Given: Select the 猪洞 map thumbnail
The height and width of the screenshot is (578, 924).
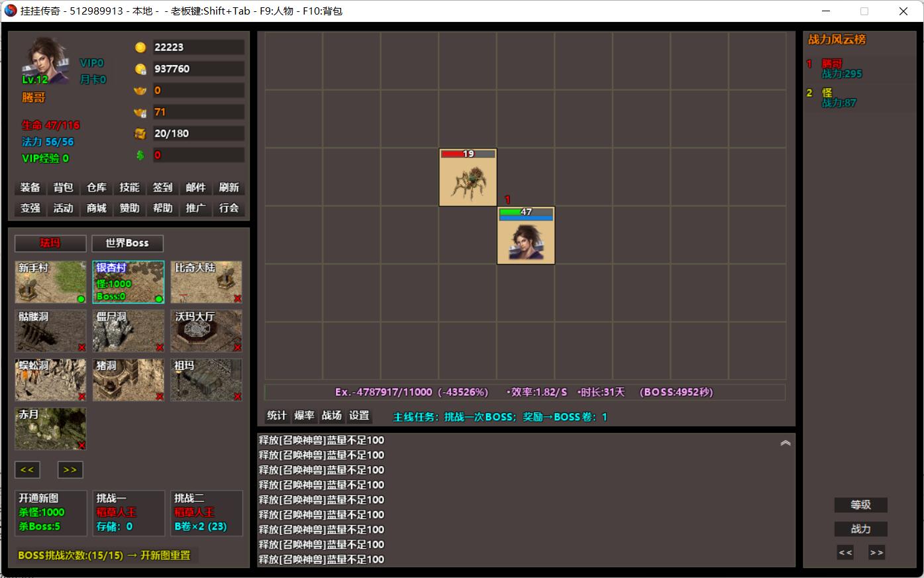Looking at the screenshot, I should click(x=128, y=380).
